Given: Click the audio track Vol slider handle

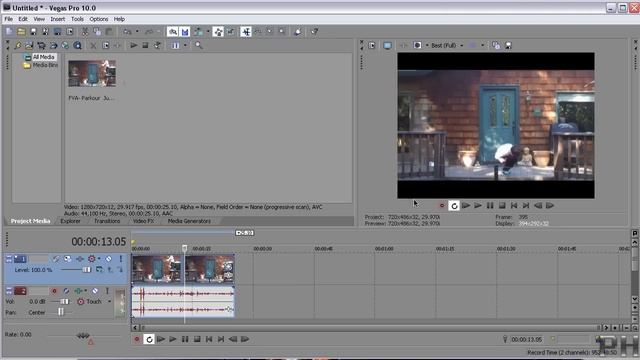Looking at the screenshot, I should click(x=64, y=302).
